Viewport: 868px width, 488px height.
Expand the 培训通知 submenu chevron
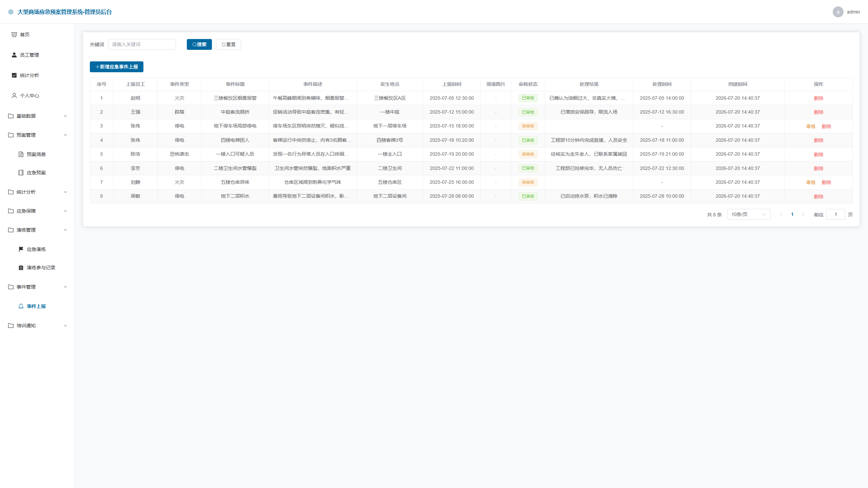pos(65,326)
